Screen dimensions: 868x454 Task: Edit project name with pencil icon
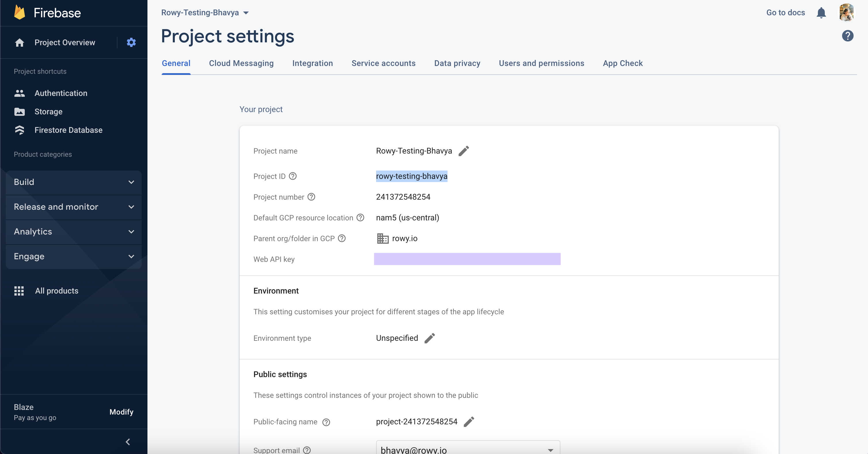click(x=464, y=151)
